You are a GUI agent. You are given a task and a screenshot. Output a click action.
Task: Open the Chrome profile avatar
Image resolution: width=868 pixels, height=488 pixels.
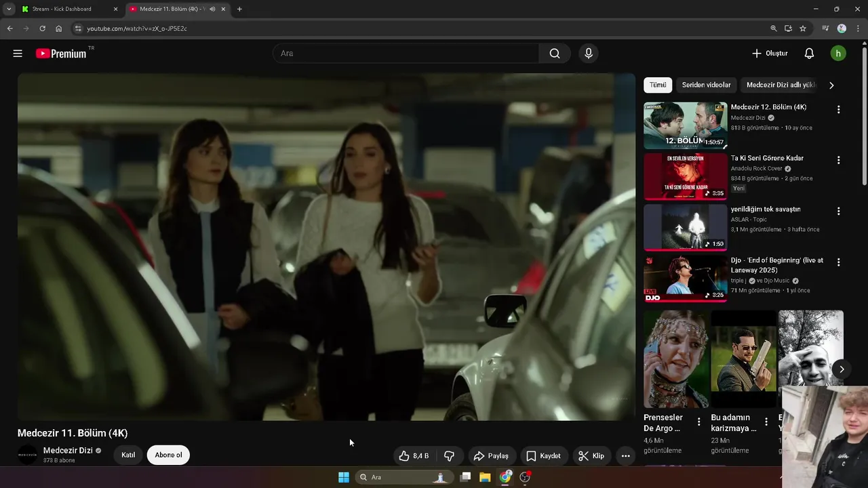[x=842, y=28]
